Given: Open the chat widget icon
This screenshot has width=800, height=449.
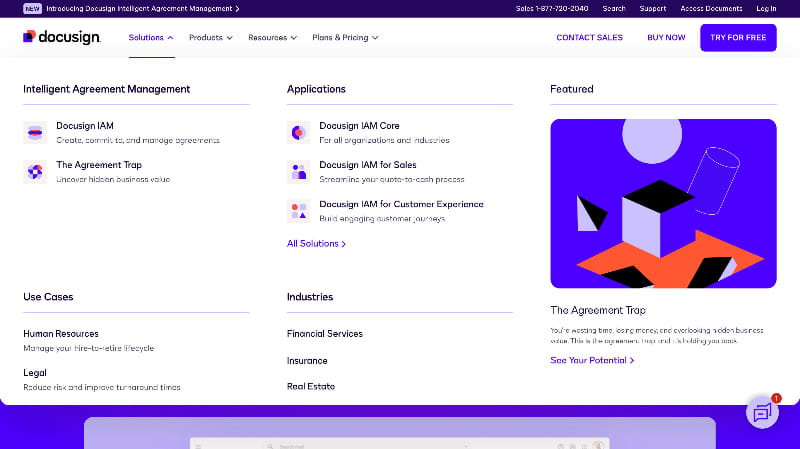Looking at the screenshot, I should click(x=762, y=412).
